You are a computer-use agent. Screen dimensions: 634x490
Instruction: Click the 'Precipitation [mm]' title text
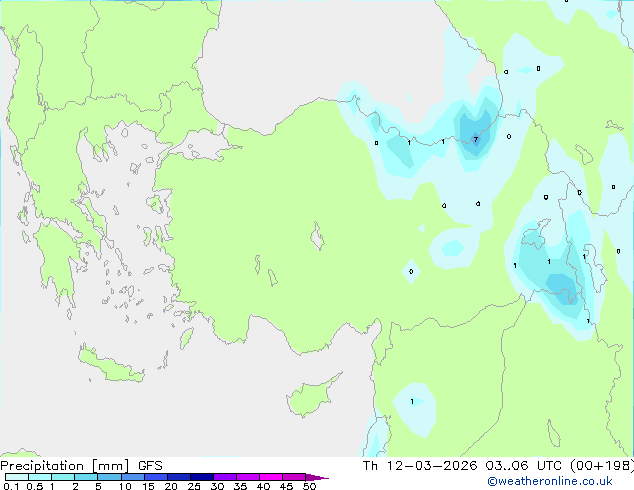click(x=65, y=466)
